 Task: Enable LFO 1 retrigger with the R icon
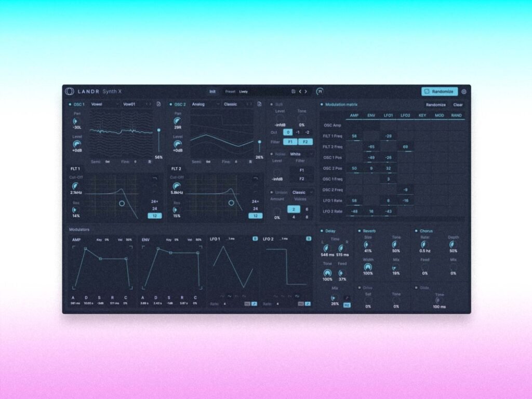255,239
